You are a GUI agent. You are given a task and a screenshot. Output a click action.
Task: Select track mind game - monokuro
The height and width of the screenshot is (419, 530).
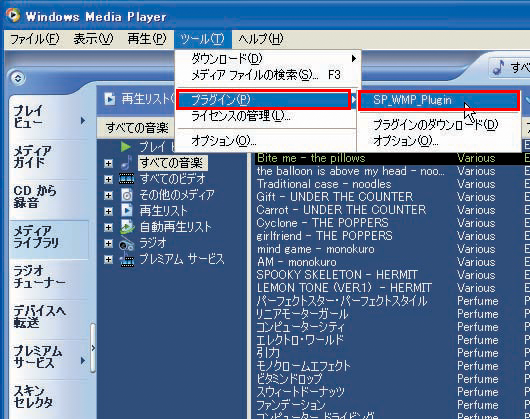tap(316, 249)
